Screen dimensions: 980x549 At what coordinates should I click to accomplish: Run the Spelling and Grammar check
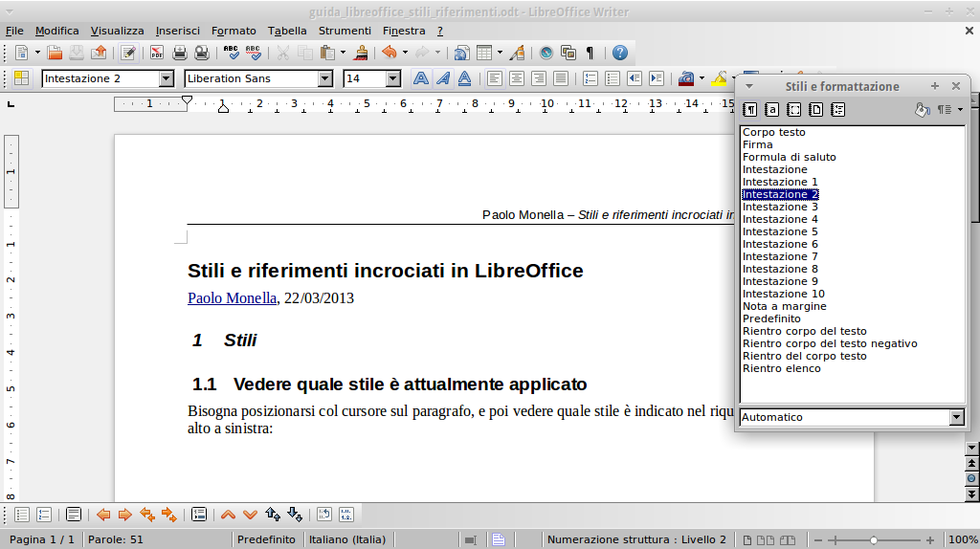coord(232,54)
